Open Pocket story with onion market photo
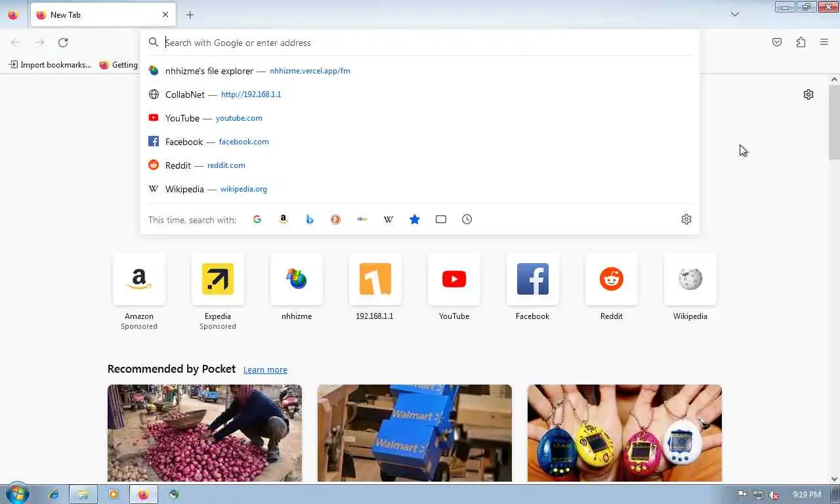The width and height of the screenshot is (840, 504). pyautogui.click(x=205, y=433)
